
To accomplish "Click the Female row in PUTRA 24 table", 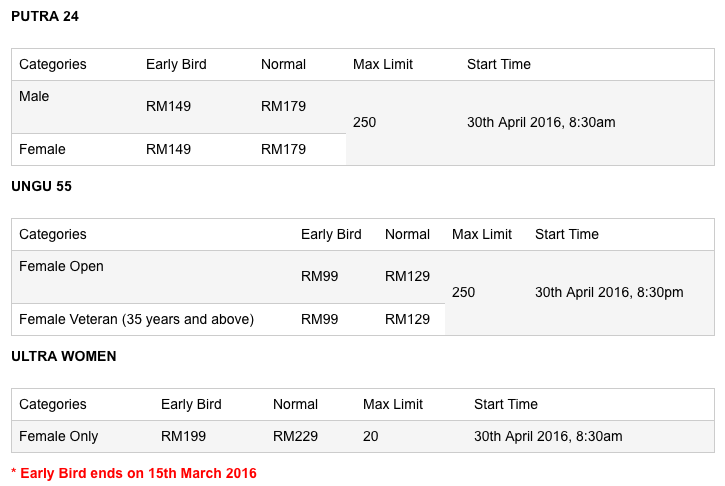I will click(x=179, y=149).
